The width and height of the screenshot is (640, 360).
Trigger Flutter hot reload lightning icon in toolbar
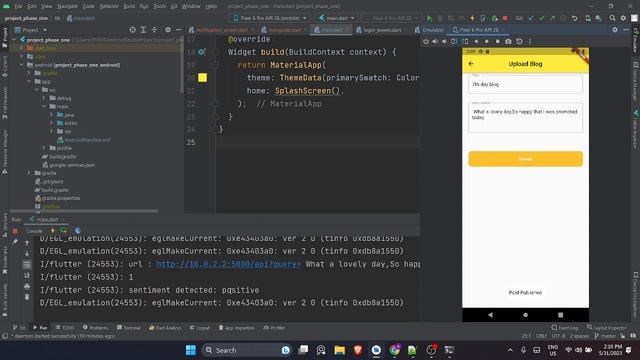pyautogui.click(x=472, y=18)
